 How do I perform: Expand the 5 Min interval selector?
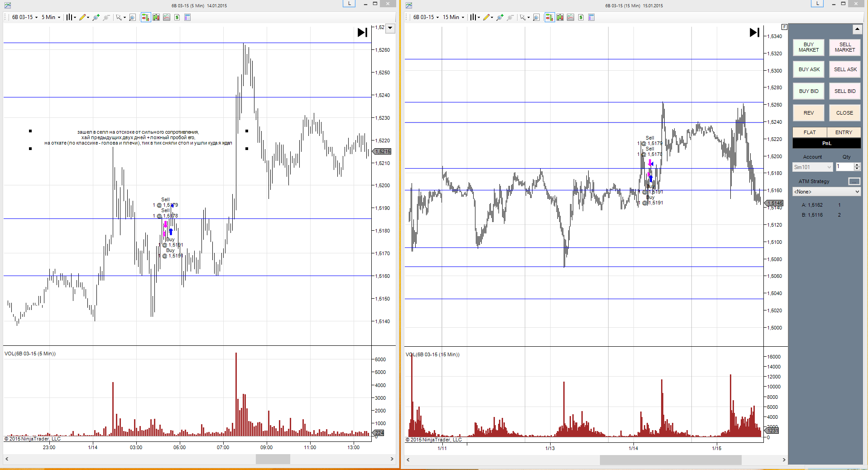coord(51,17)
